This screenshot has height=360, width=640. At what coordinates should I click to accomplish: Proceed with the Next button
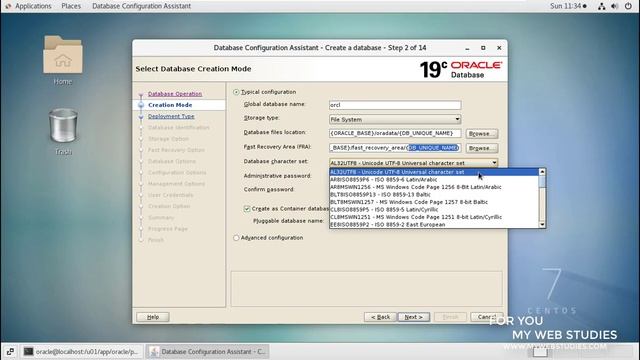413,317
